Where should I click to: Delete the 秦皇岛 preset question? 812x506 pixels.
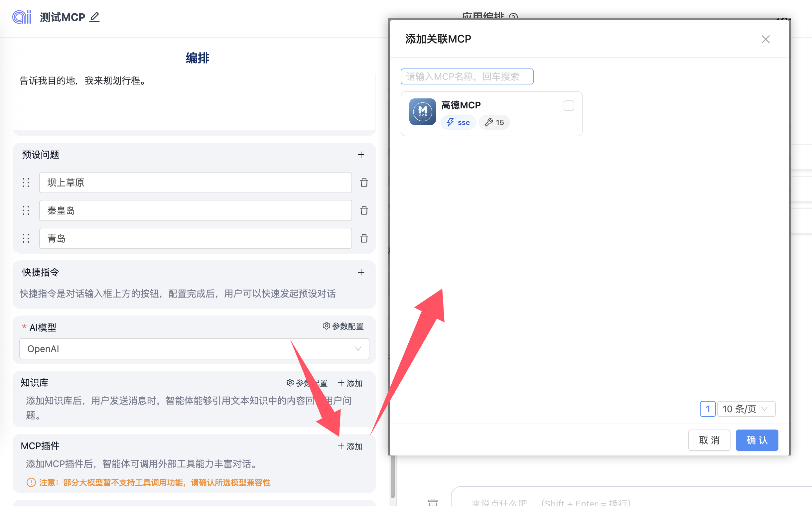(x=364, y=210)
